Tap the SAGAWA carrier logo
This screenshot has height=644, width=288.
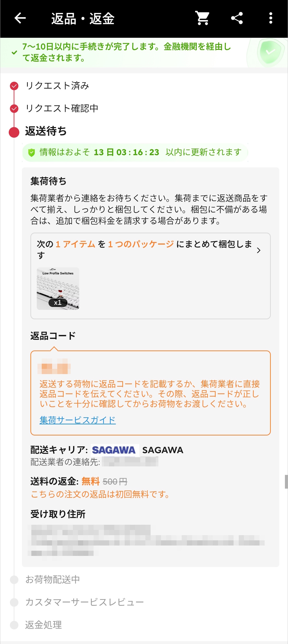[x=114, y=450]
